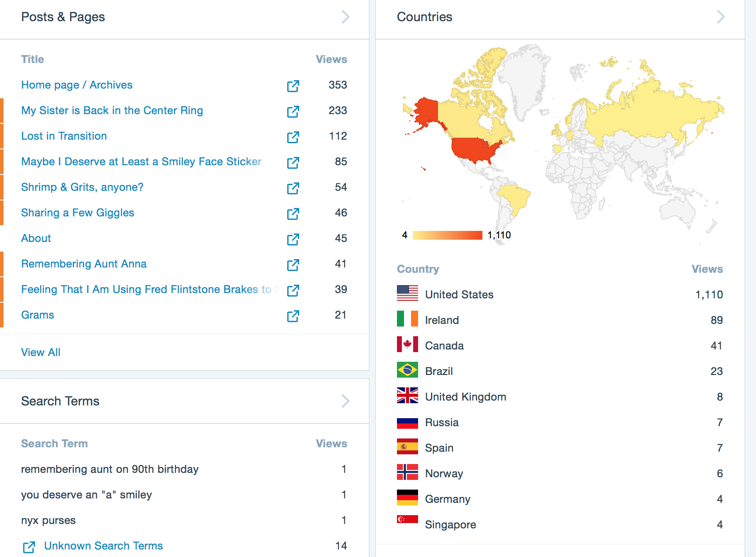Open external link icon for Grams post
Image resolution: width=756 pixels, height=557 pixels.
click(x=293, y=316)
